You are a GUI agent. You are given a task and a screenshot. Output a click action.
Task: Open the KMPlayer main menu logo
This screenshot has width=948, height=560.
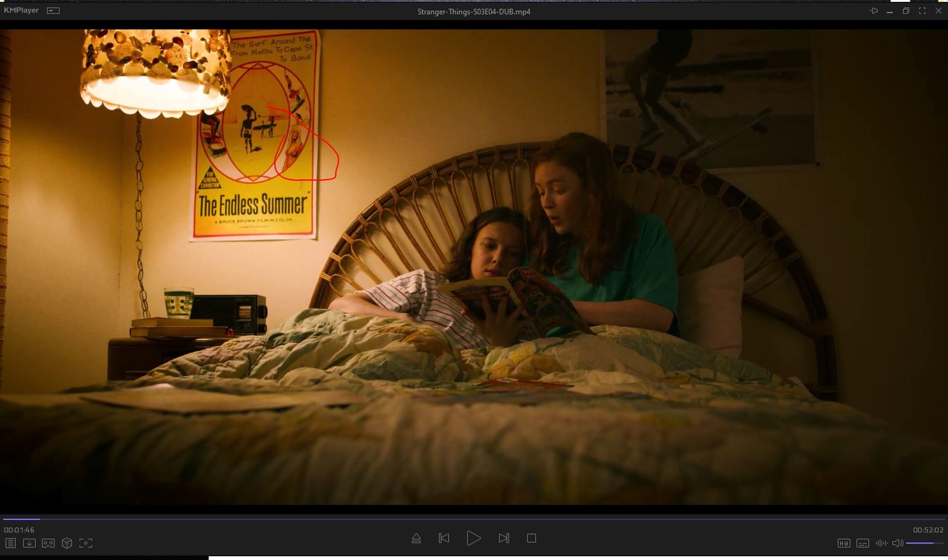(x=21, y=11)
